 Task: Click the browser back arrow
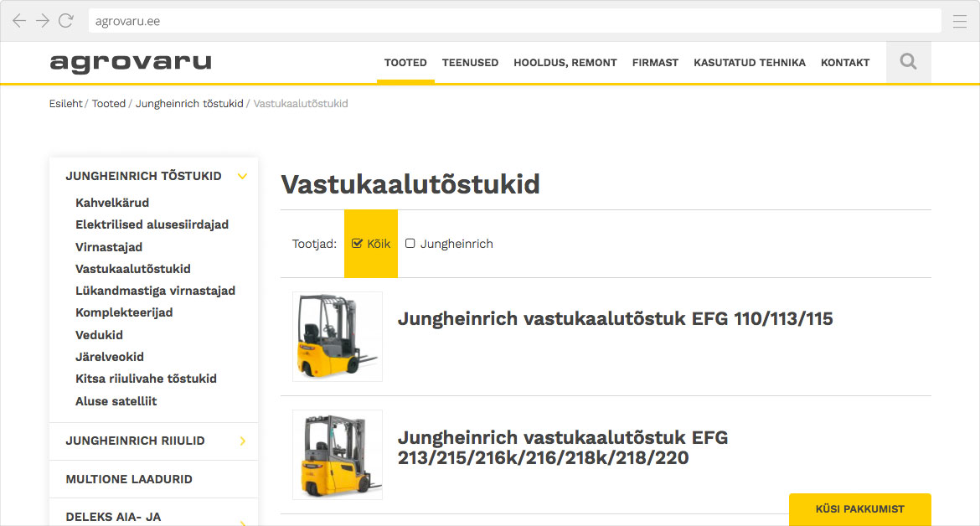19,21
